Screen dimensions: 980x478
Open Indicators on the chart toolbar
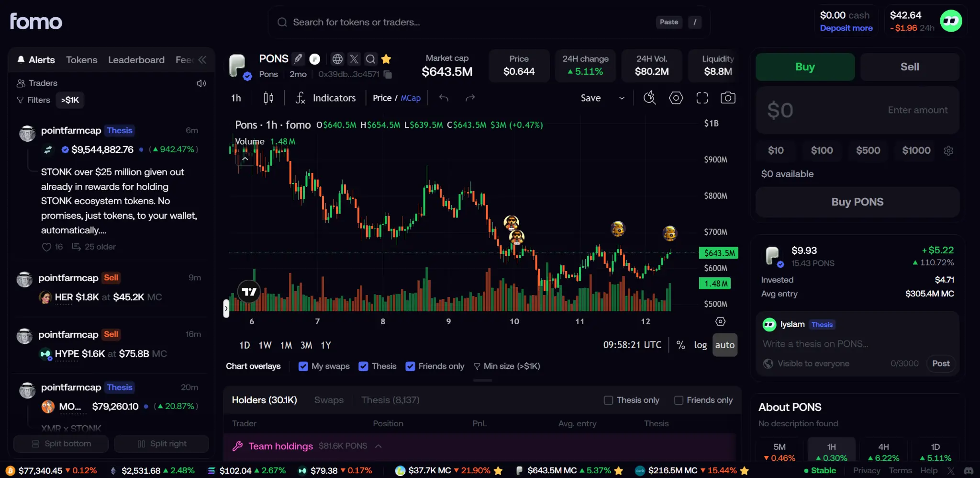325,98
